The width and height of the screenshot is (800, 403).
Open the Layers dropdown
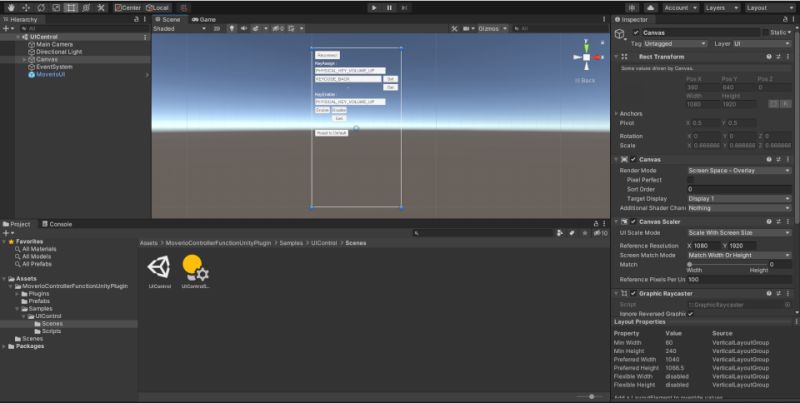coord(721,8)
